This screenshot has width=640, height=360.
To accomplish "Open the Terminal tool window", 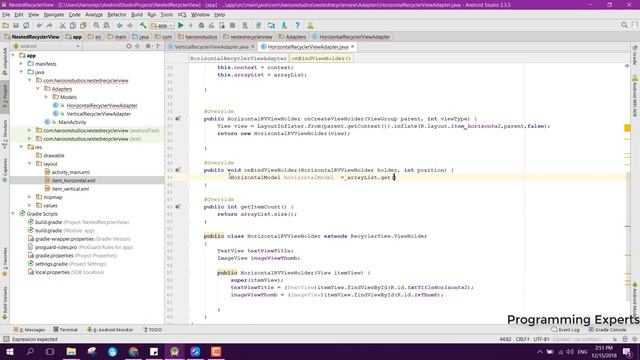I will (65, 329).
